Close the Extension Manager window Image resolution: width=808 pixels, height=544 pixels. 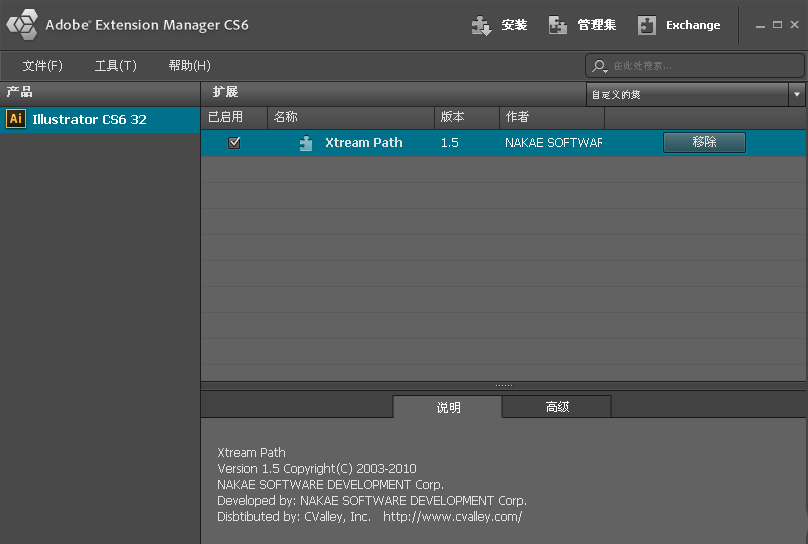tap(795, 24)
